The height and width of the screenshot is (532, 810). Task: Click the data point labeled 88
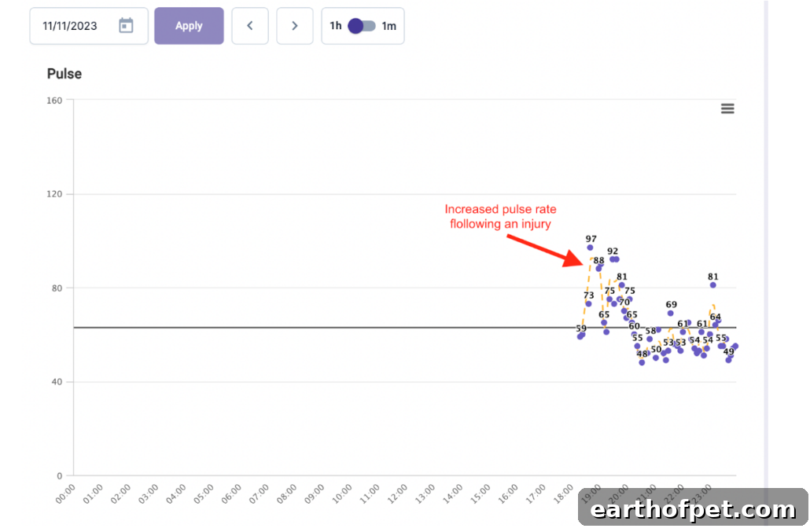coord(598,268)
